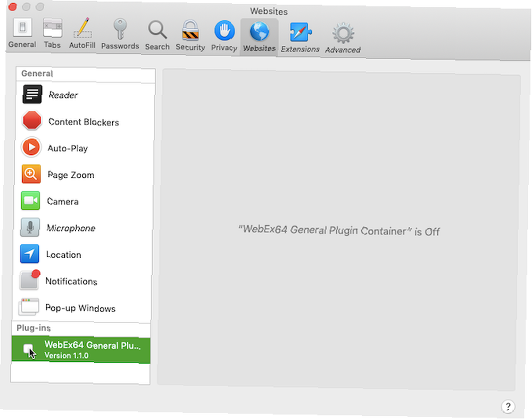Open the AutoFill pencil preferences
Image resolution: width=532 pixels, height=420 pixels.
click(x=82, y=34)
